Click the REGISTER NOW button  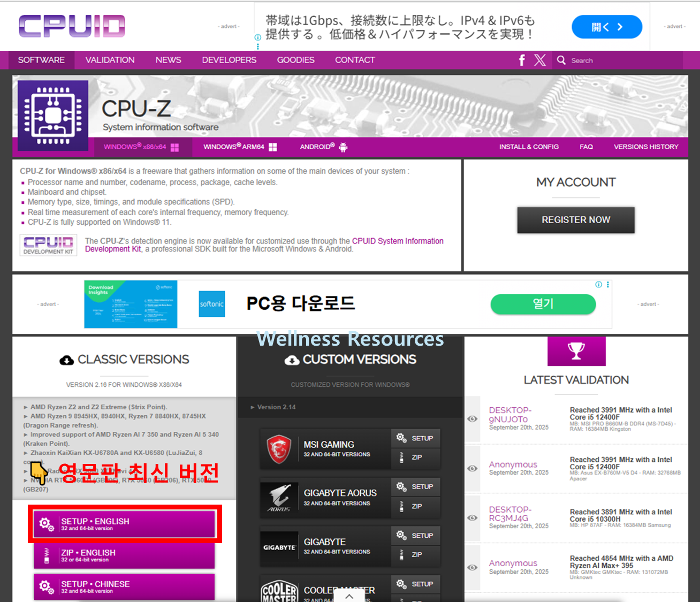pyautogui.click(x=576, y=220)
